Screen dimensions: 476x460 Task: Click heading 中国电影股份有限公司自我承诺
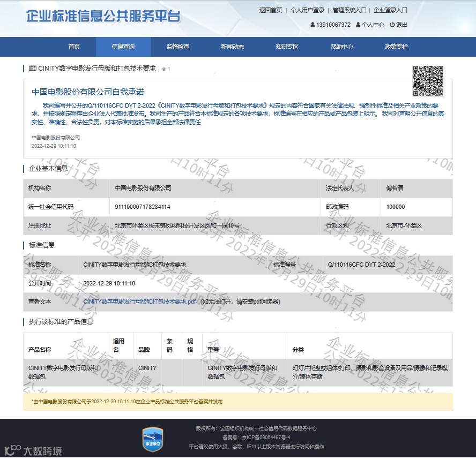click(88, 92)
